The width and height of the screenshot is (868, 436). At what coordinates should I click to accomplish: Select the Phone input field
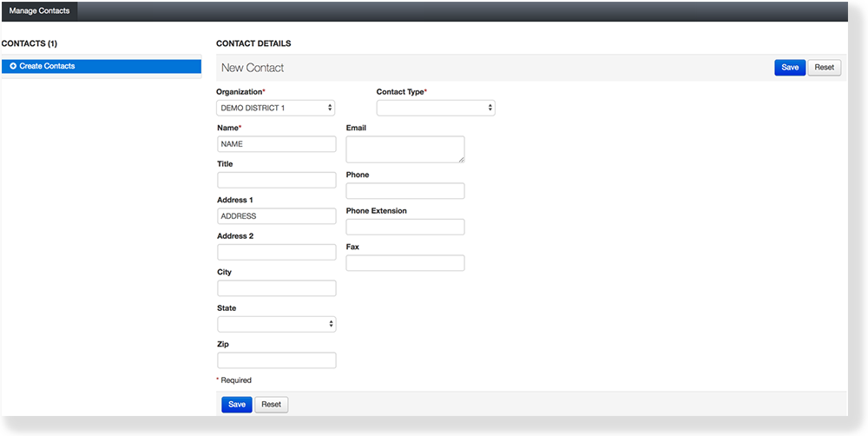(x=404, y=191)
